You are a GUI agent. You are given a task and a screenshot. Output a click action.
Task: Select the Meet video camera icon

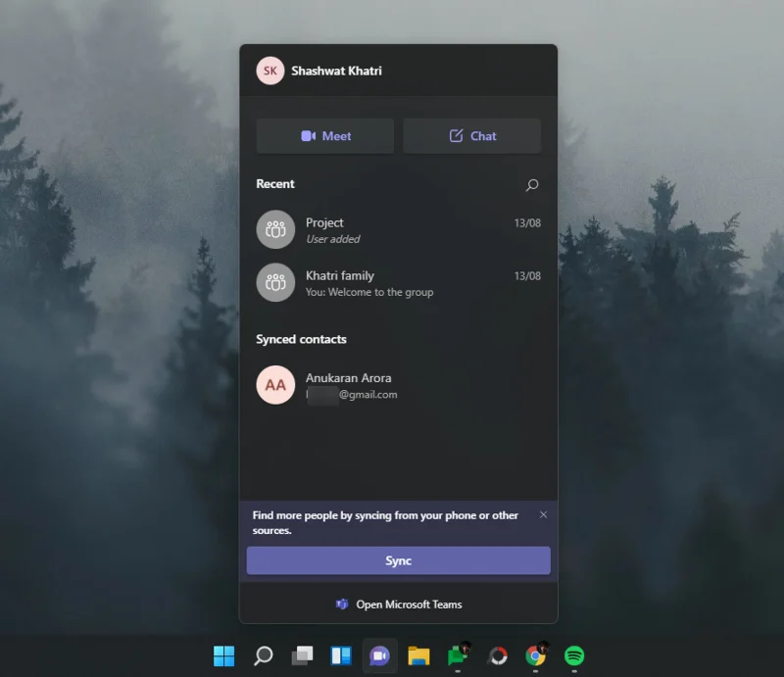click(307, 136)
